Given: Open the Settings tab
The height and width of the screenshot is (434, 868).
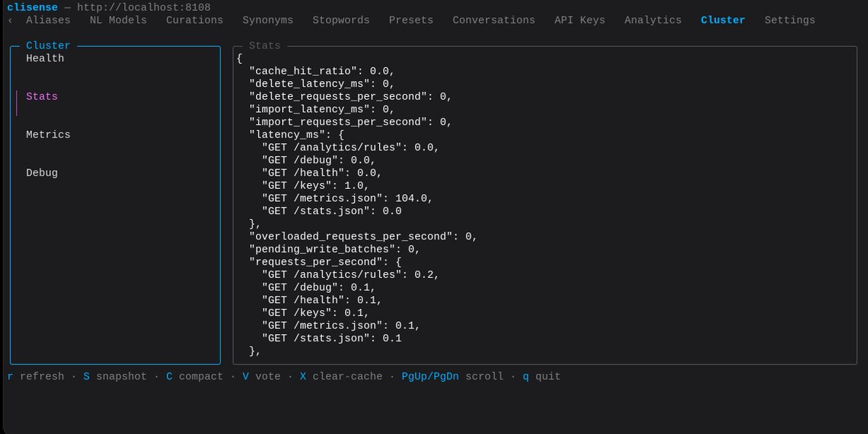Looking at the screenshot, I should click(790, 20).
